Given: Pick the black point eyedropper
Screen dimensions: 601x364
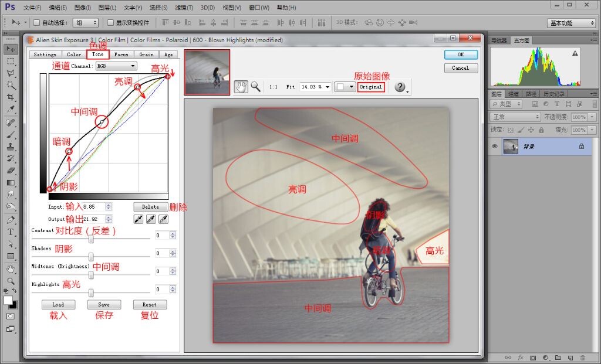Looking at the screenshot, I should click(x=138, y=219).
